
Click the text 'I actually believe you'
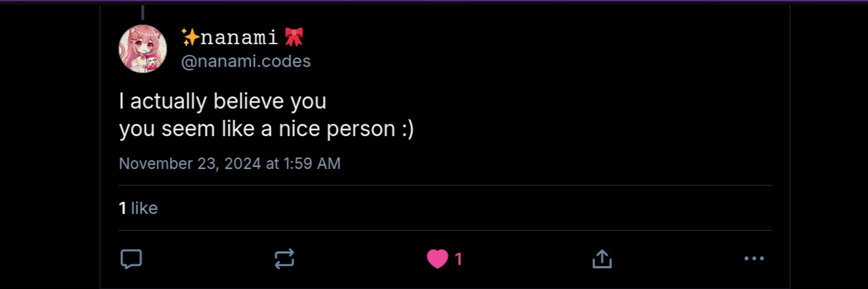[223, 101]
